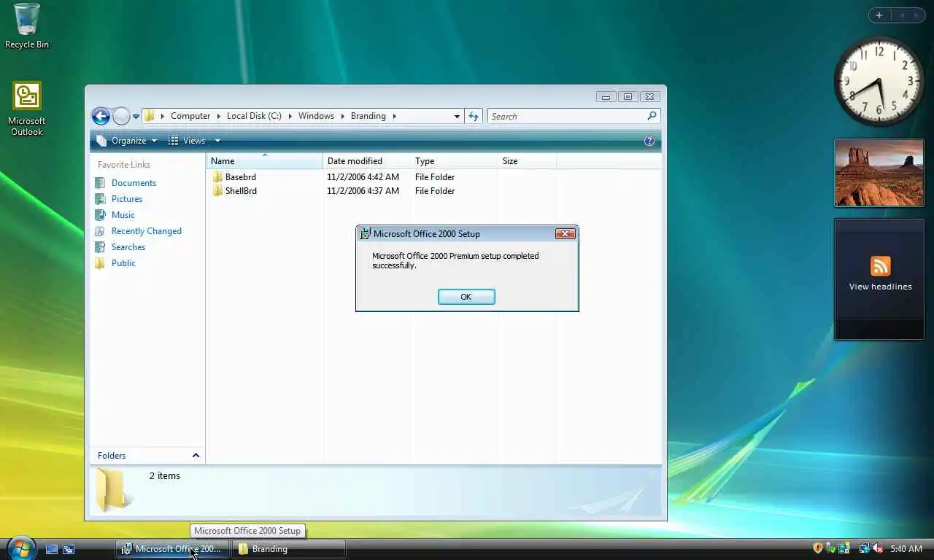Viewport: 934px width, 560px height.
Task: Maximize the Explorer Branding window
Action: pos(627,96)
